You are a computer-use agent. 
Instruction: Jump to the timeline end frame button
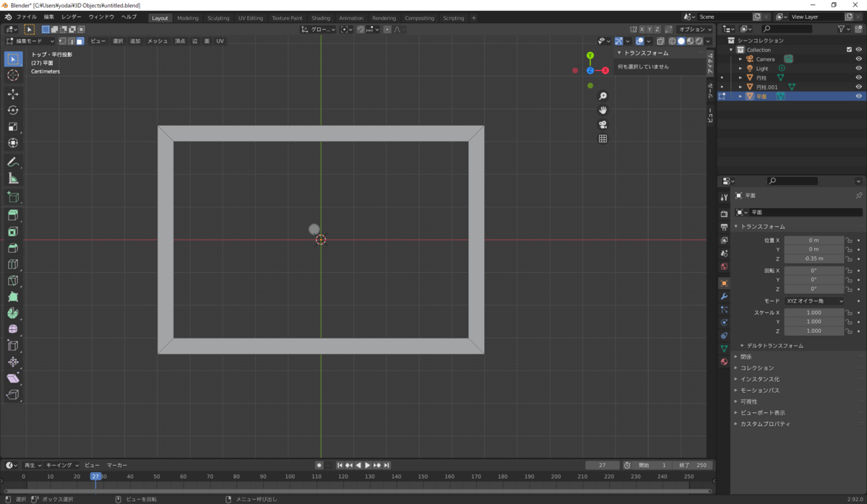(x=387, y=465)
